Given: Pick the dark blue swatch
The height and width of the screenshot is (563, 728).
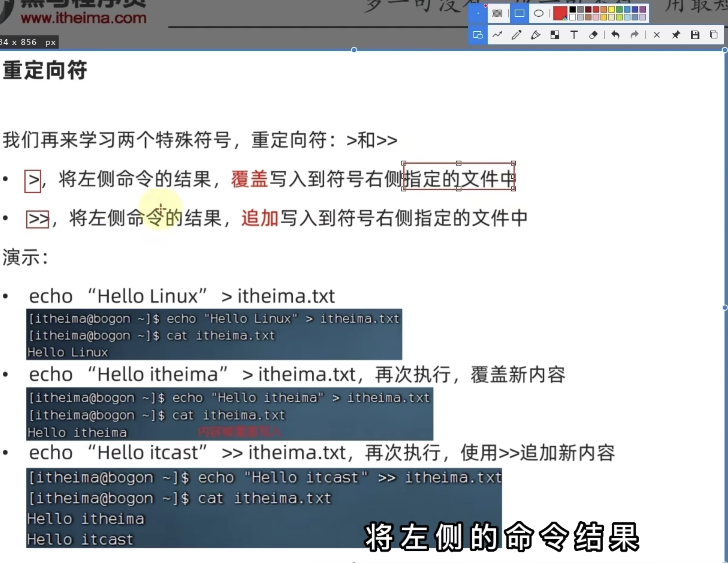Looking at the screenshot, I should pyautogui.click(x=635, y=9).
